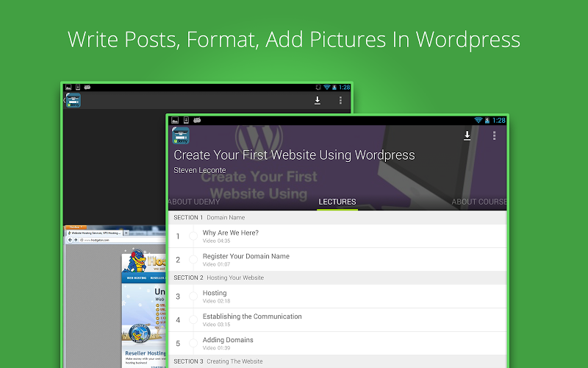
Task: Tap Reseller Hosting text in back window video
Action: pyautogui.click(x=146, y=353)
